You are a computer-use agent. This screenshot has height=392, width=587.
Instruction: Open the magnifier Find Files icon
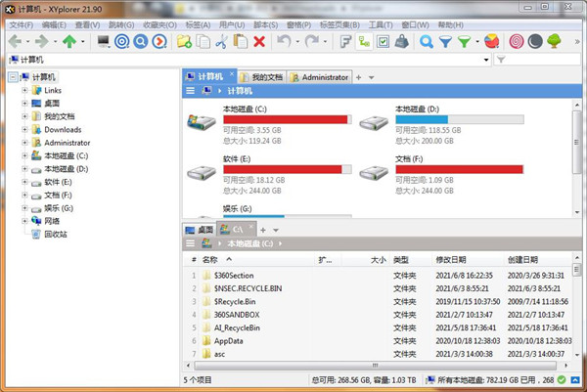[x=426, y=41]
